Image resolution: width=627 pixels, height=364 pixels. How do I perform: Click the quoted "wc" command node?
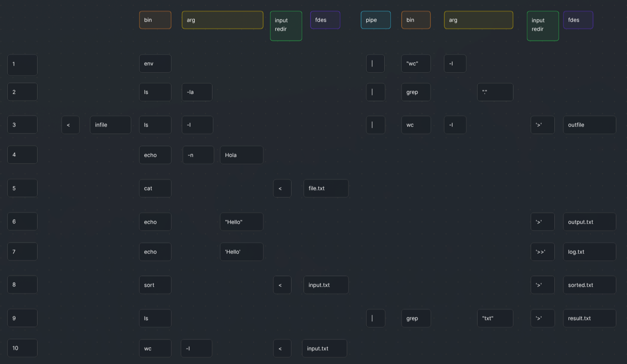(x=415, y=63)
